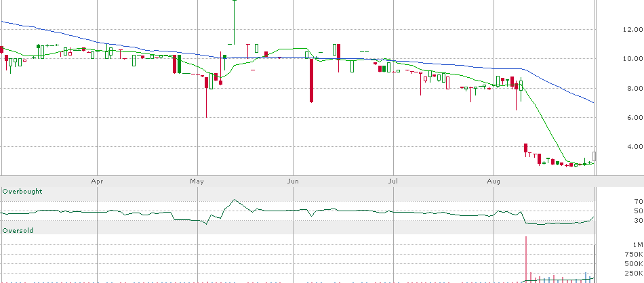
Task: Click the 10.00 price axis label
Action: click(632, 59)
